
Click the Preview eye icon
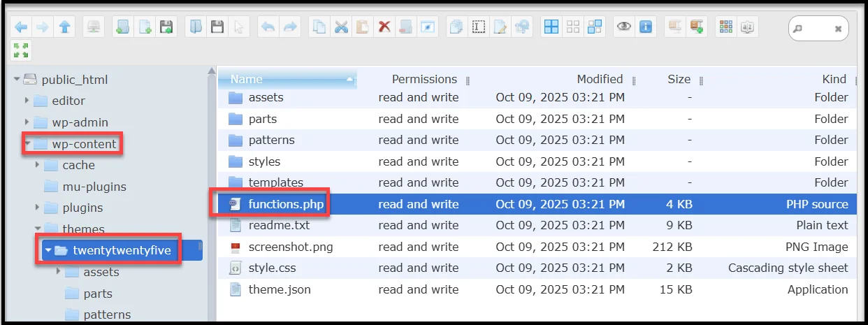(624, 27)
